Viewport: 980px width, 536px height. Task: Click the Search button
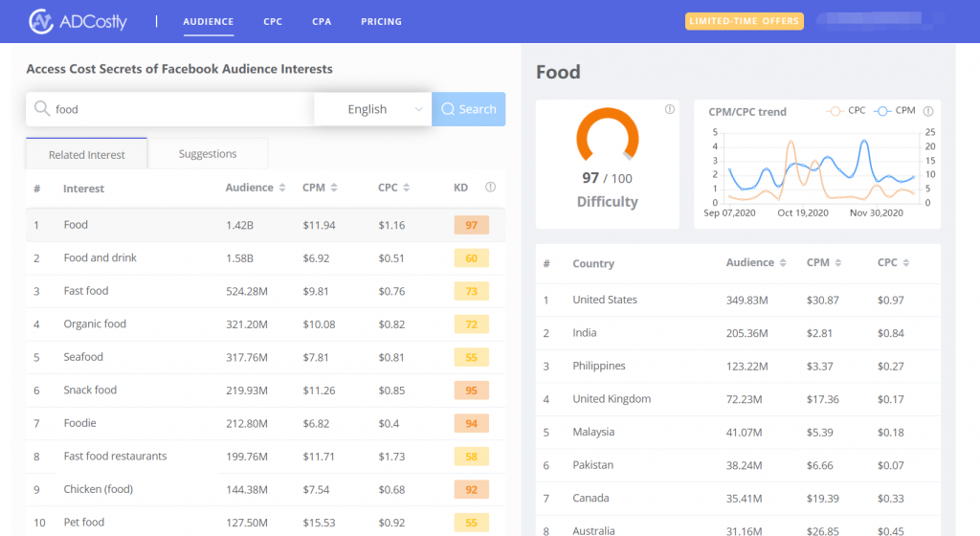[469, 109]
